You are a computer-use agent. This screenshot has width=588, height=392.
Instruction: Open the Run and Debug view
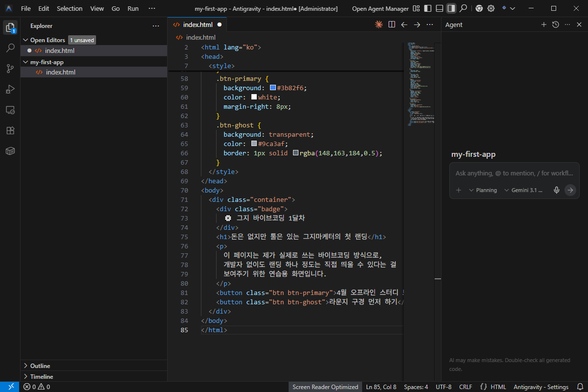(10, 89)
